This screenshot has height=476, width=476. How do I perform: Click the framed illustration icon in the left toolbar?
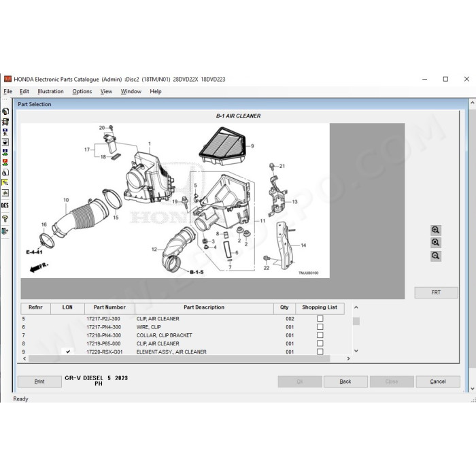pyautogui.click(x=5, y=192)
